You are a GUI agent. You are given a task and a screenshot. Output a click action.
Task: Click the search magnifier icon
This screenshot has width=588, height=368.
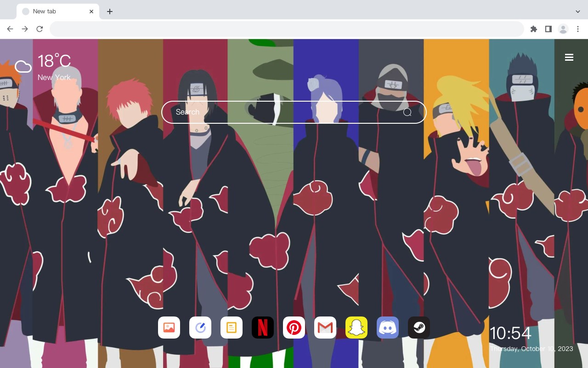tap(407, 112)
